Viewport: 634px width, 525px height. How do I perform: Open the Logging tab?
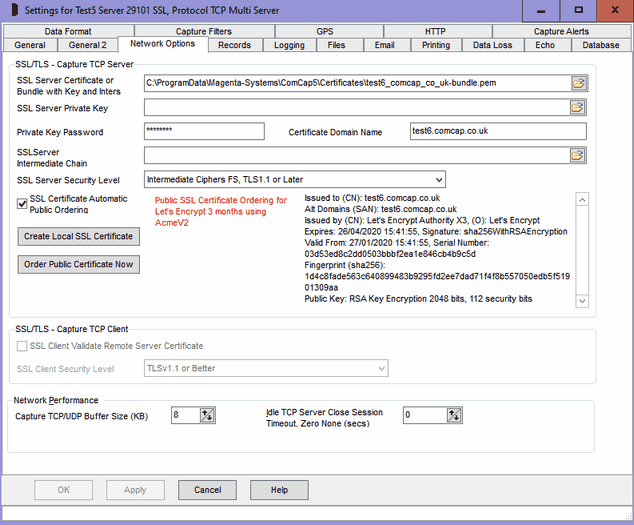(289, 45)
